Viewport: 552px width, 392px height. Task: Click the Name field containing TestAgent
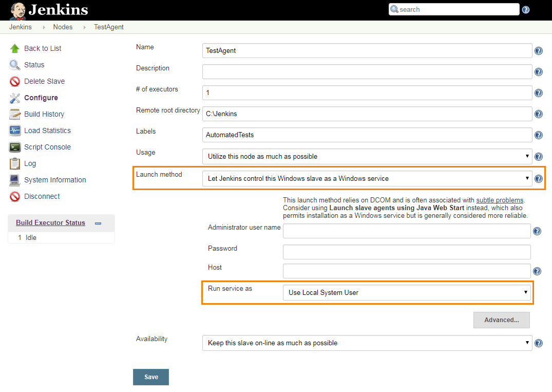tap(367, 51)
